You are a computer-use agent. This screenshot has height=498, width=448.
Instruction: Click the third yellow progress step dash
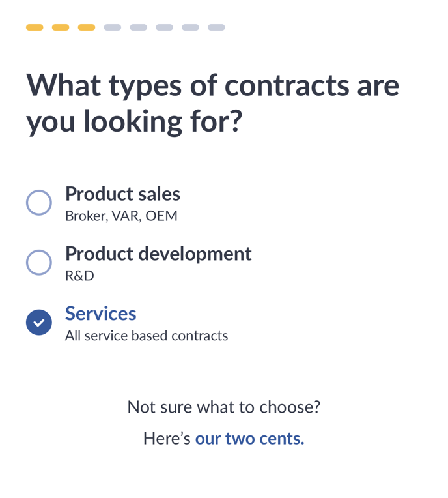(87, 27)
